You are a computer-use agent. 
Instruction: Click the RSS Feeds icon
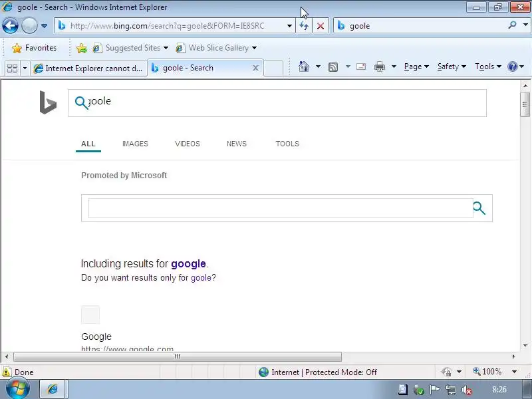(333, 67)
